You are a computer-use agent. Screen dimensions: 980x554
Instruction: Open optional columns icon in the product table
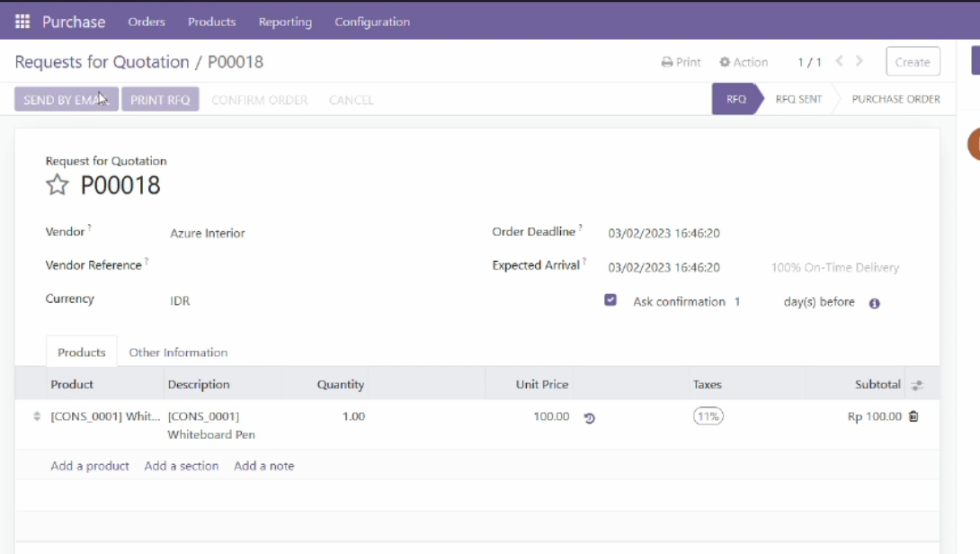click(x=918, y=384)
